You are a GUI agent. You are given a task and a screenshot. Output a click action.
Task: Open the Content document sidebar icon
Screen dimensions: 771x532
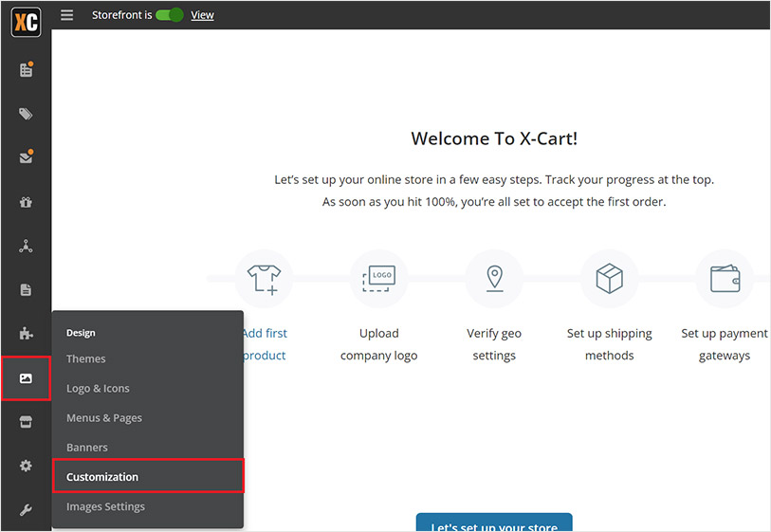point(26,289)
